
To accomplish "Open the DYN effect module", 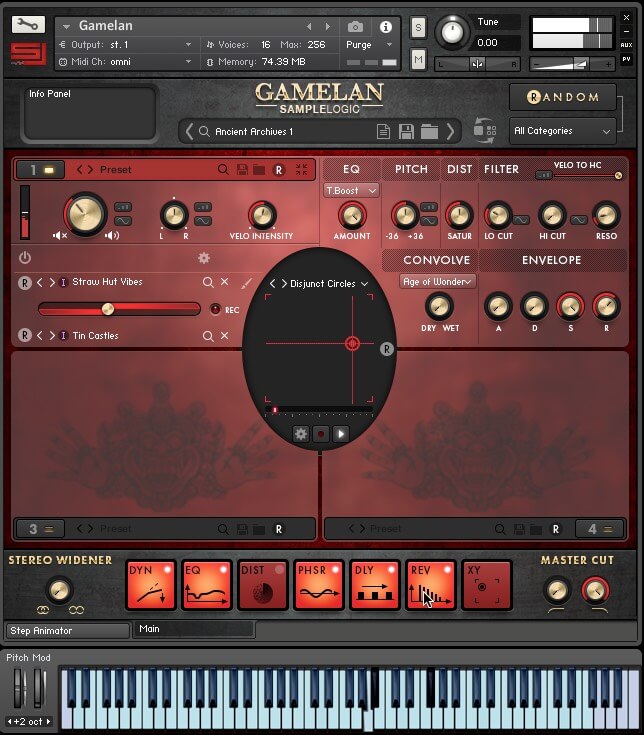I will click(150, 585).
